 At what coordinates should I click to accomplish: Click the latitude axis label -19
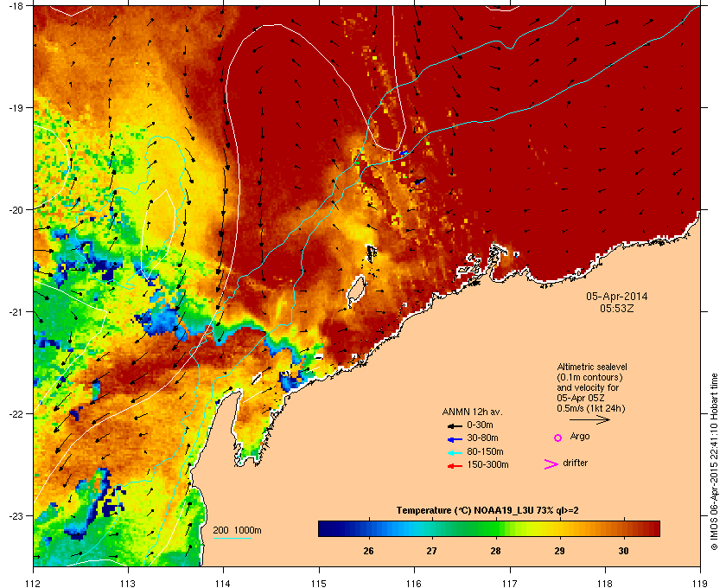click(16, 107)
